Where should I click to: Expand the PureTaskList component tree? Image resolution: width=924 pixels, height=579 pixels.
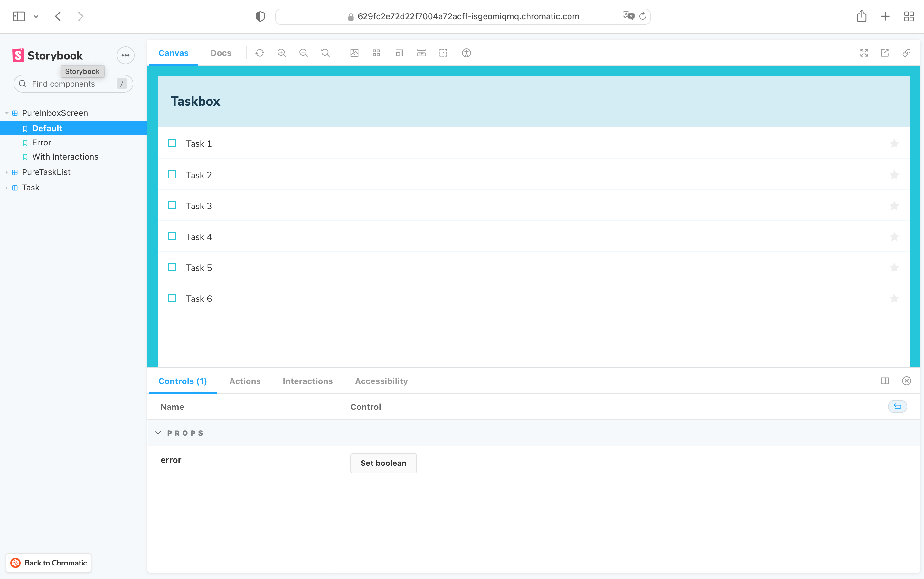pos(7,172)
